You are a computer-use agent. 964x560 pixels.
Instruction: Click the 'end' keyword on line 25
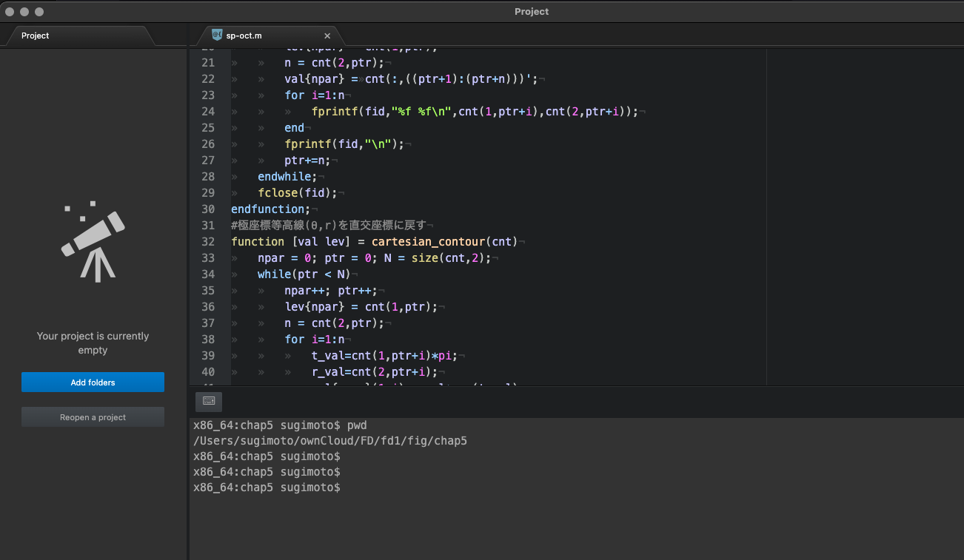pyautogui.click(x=295, y=128)
